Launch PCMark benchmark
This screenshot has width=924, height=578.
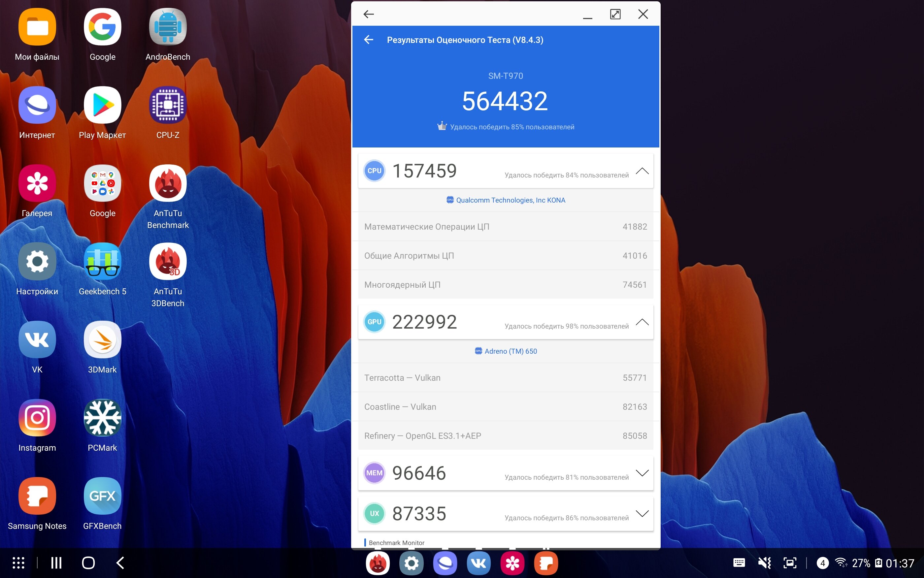(102, 417)
